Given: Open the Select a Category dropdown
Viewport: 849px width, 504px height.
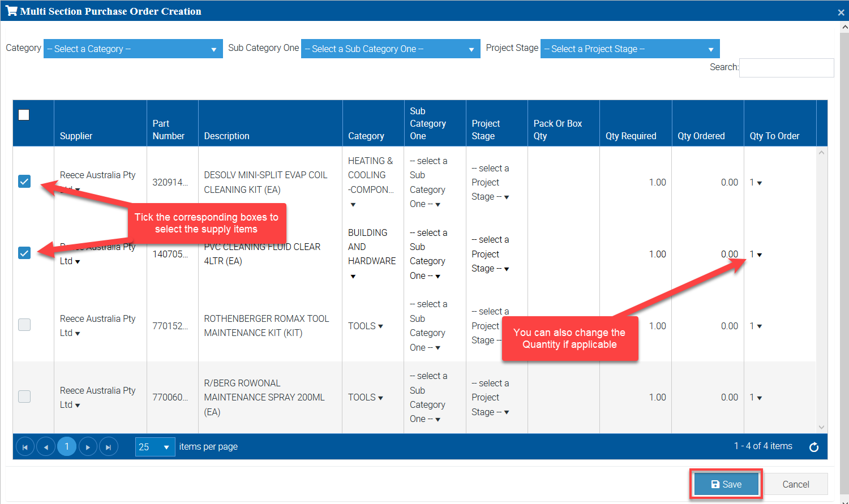Looking at the screenshot, I should point(133,49).
